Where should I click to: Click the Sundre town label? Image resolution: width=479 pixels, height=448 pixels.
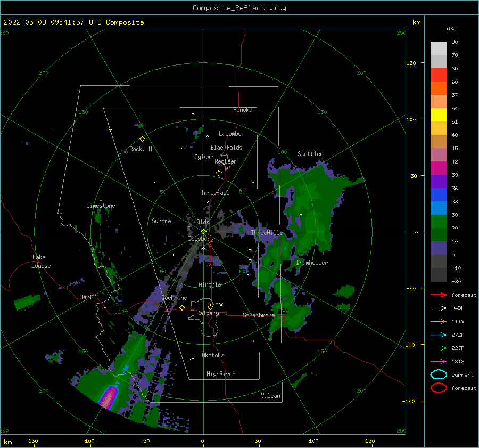pyautogui.click(x=162, y=221)
